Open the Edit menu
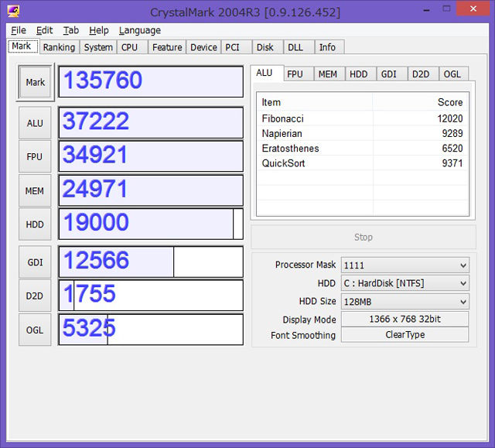The width and height of the screenshot is (495, 448). [x=44, y=30]
